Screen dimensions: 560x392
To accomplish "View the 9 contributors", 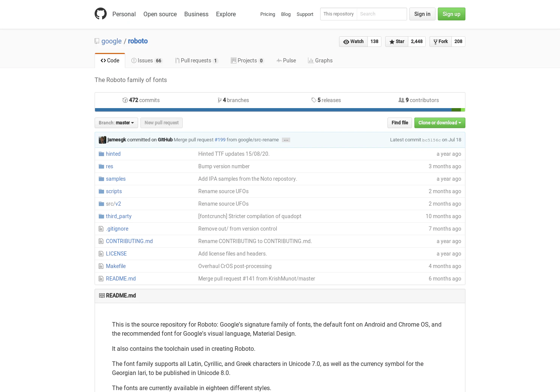I will 418,100.
